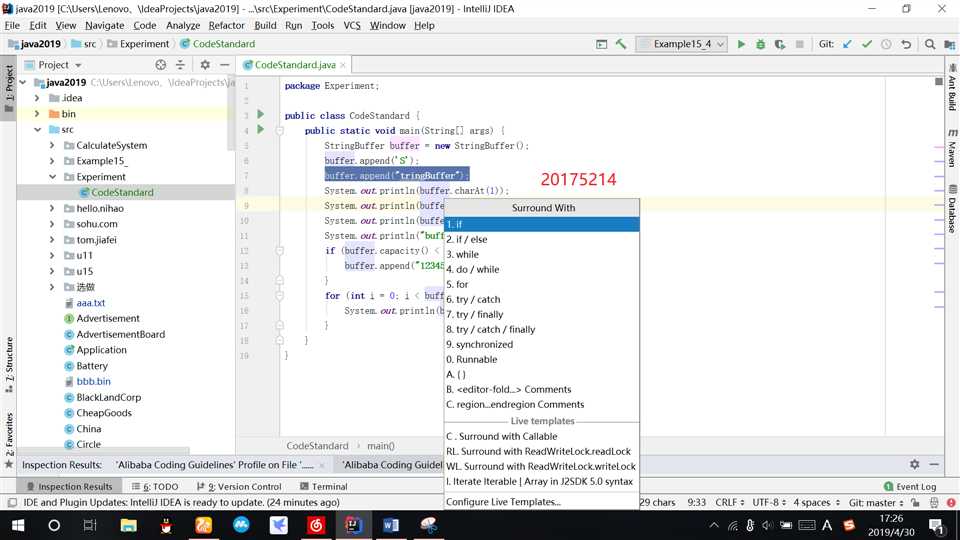
Task: Update project via Git arrow icon
Action: point(847,44)
